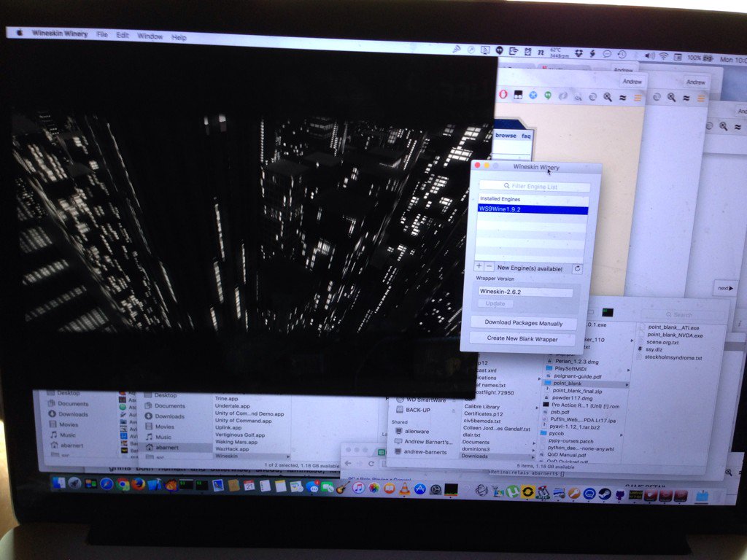Expand the point_blank folder arrow
Screen dimensions: 747x560
[627, 384]
